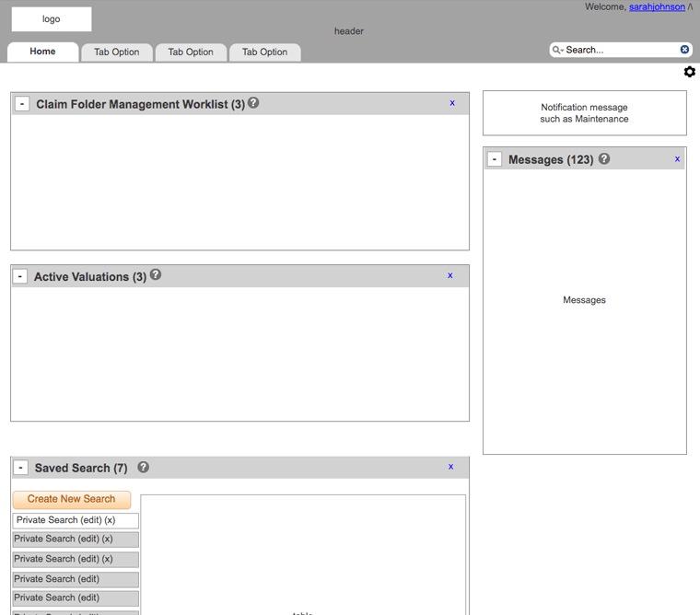Collapse the Claim Folder Management Worklist panel
The image size is (700, 615).
pos(22,103)
